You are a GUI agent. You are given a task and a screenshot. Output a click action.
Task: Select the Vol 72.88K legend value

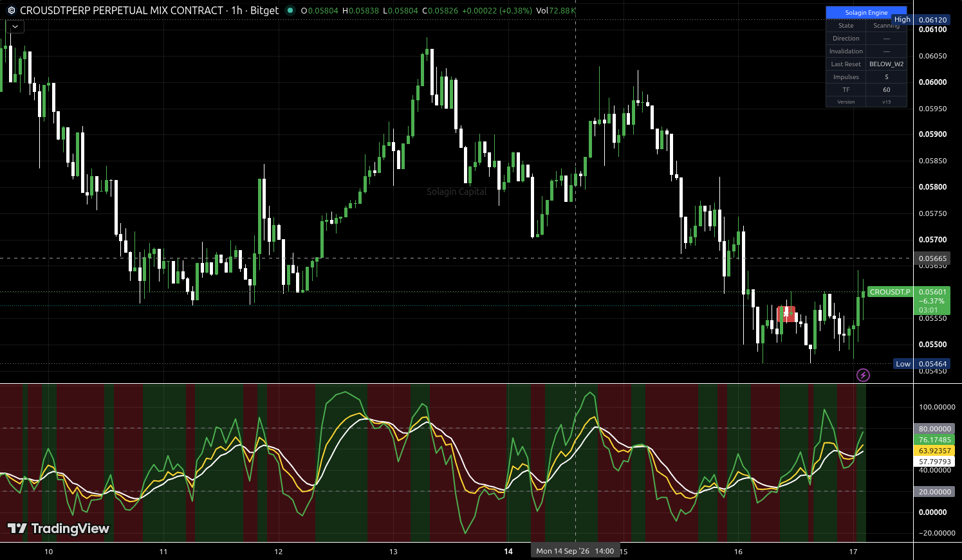click(x=556, y=10)
